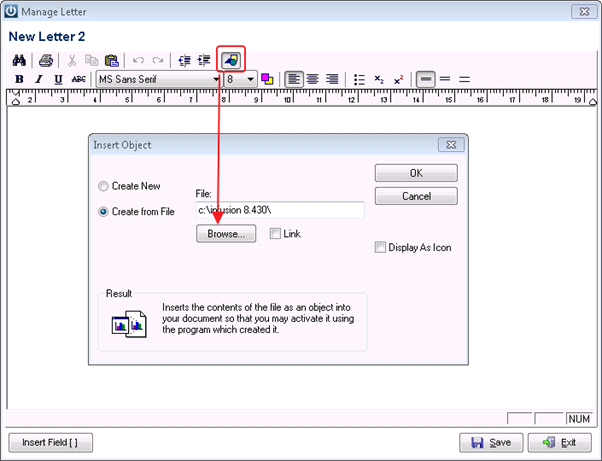Exit the Manage Letter window
The width and height of the screenshot is (602, 461).
[560, 443]
